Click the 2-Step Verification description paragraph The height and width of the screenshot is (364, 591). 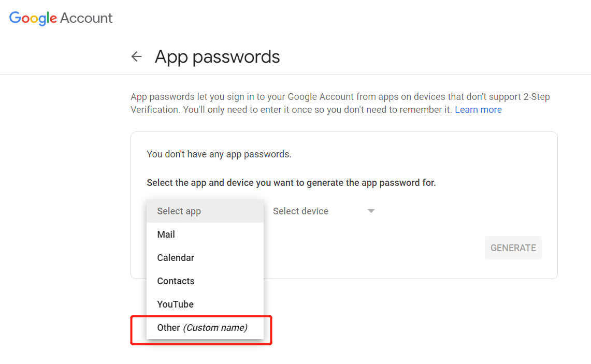(x=340, y=103)
